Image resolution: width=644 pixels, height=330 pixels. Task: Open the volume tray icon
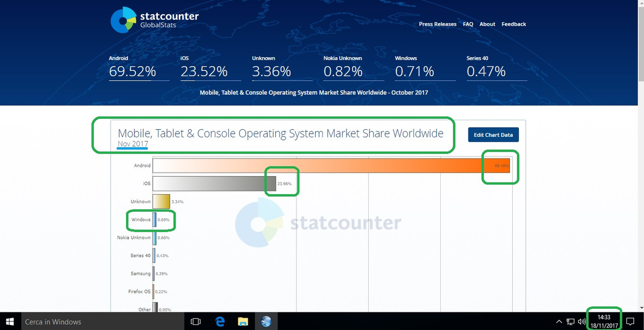click(x=582, y=321)
